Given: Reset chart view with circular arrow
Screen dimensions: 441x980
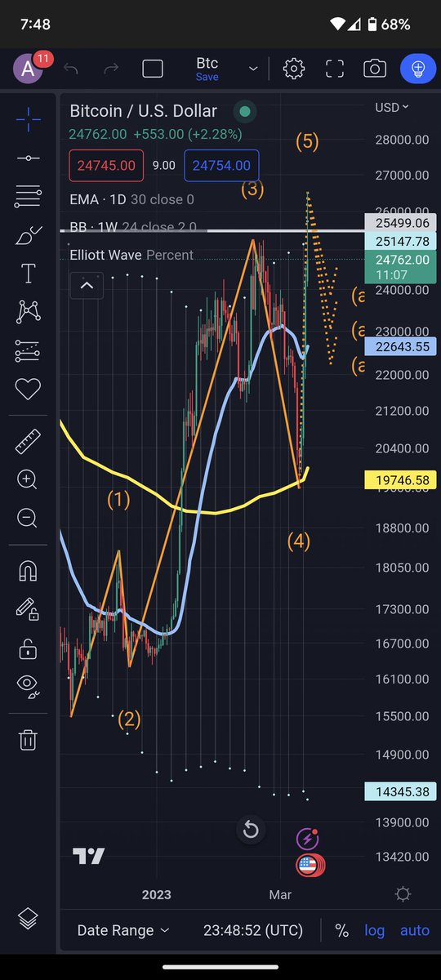Looking at the screenshot, I should pos(251,831).
